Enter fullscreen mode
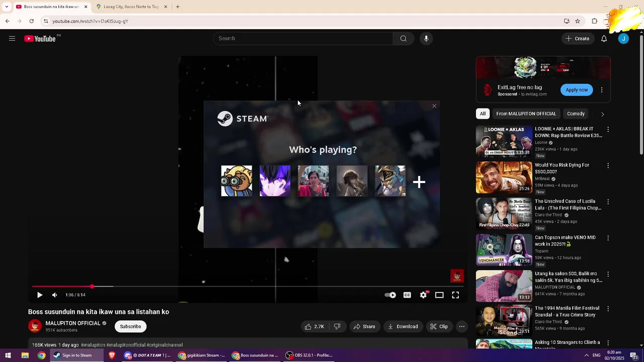 [455, 295]
